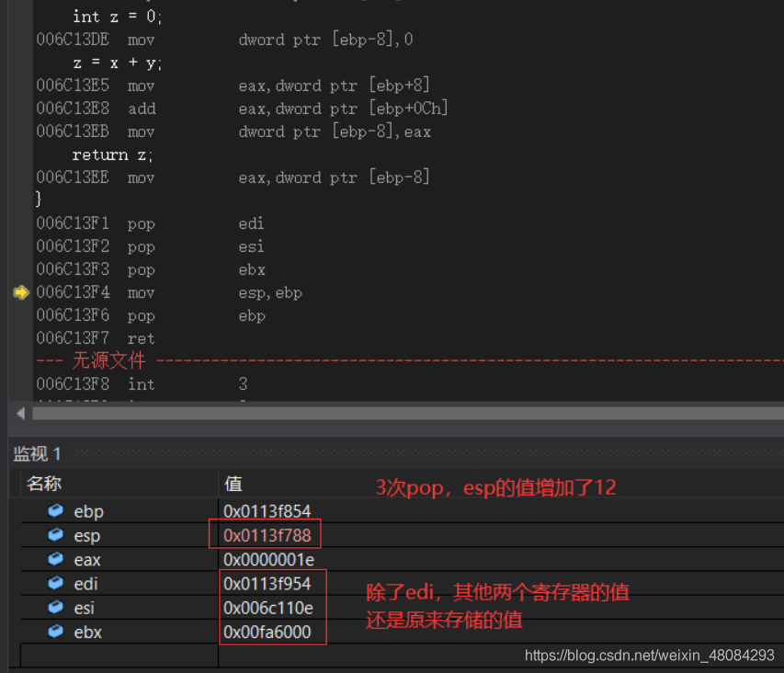Click the empty new watch name field

tap(119, 655)
